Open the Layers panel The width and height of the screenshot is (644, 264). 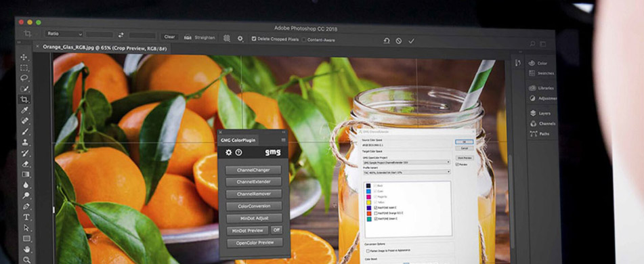click(x=540, y=113)
